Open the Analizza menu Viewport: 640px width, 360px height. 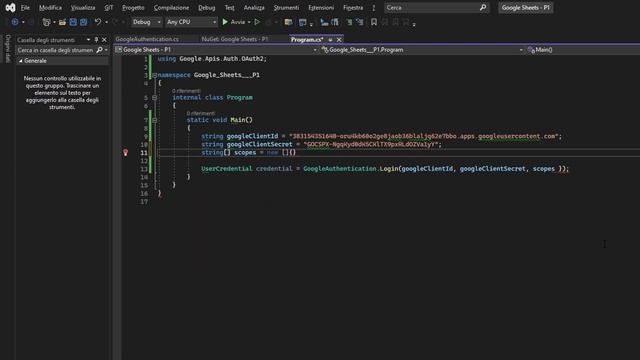[x=254, y=8]
